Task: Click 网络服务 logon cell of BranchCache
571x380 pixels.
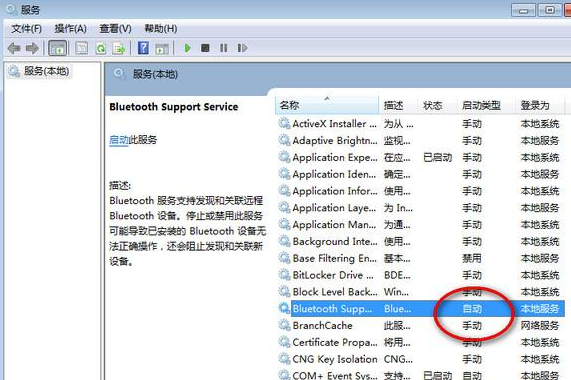Action: (540, 325)
